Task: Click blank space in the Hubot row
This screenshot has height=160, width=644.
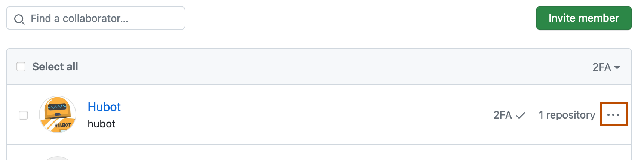Action: [x=299, y=115]
